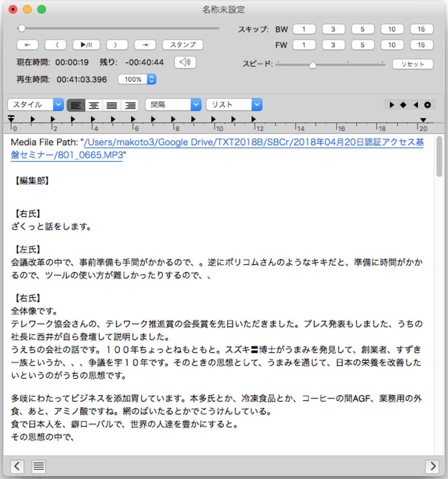Open the list view icon at bottom
This screenshot has width=448, height=479.
tap(38, 466)
